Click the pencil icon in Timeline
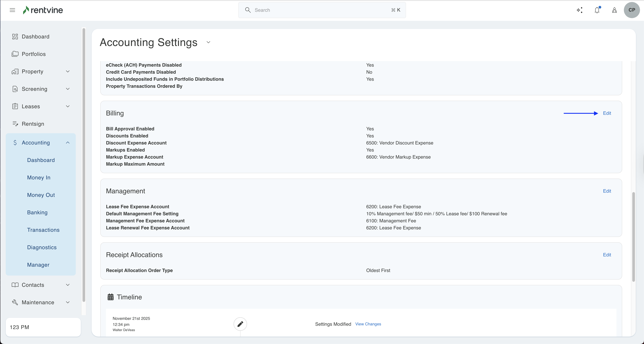Viewport: 644px width, 344px height. (x=240, y=324)
